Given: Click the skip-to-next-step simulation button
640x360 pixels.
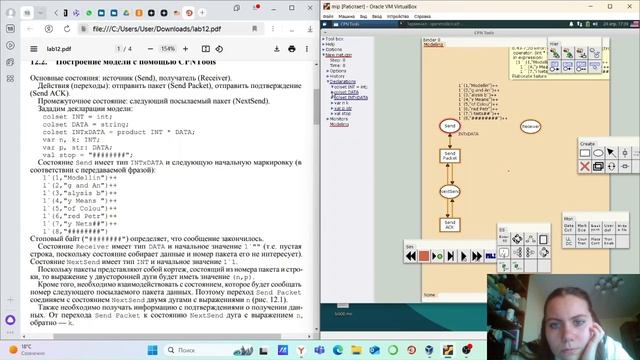Looking at the screenshot, I should tap(451, 256).
